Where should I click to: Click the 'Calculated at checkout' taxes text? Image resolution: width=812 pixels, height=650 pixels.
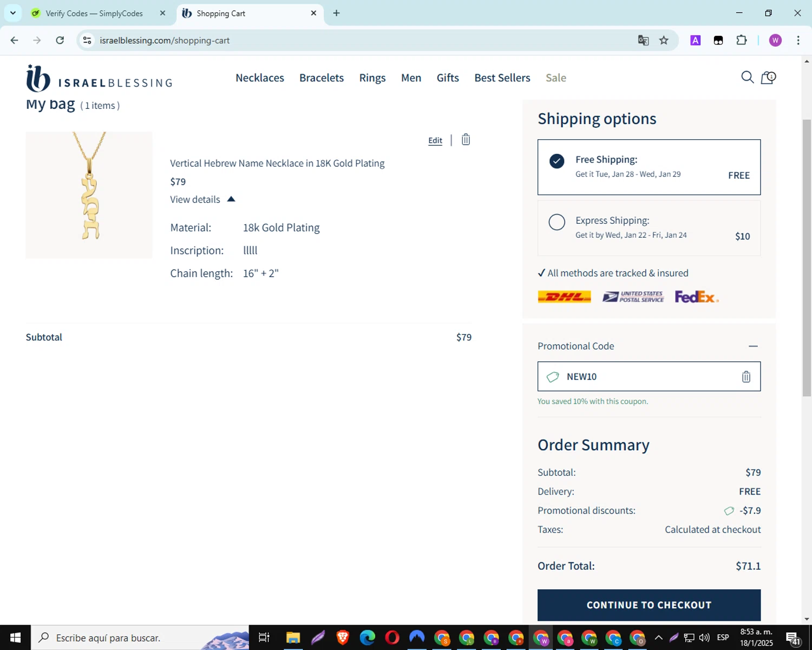click(713, 529)
